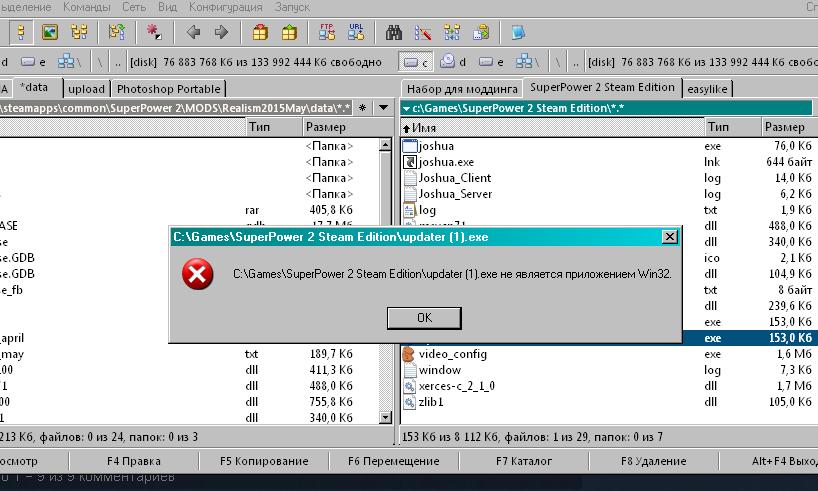Open the Сеть menu
This screenshot has width=818, height=491.
[134, 7]
